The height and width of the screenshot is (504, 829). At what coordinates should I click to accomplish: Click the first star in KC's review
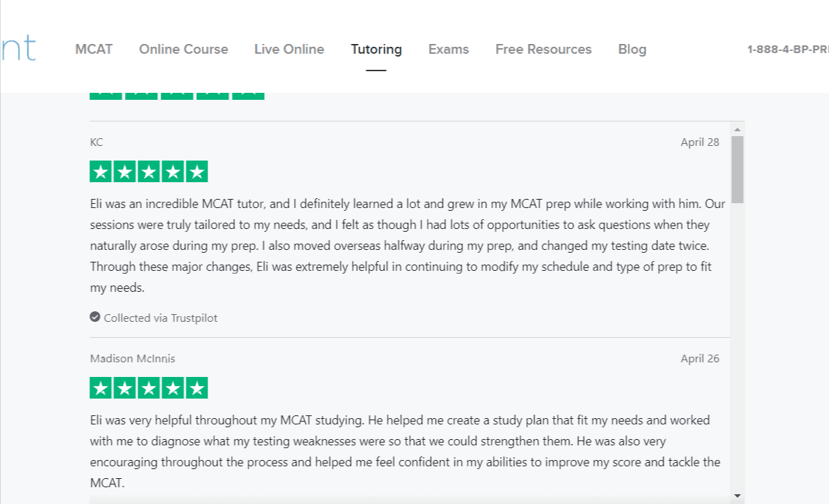click(101, 172)
